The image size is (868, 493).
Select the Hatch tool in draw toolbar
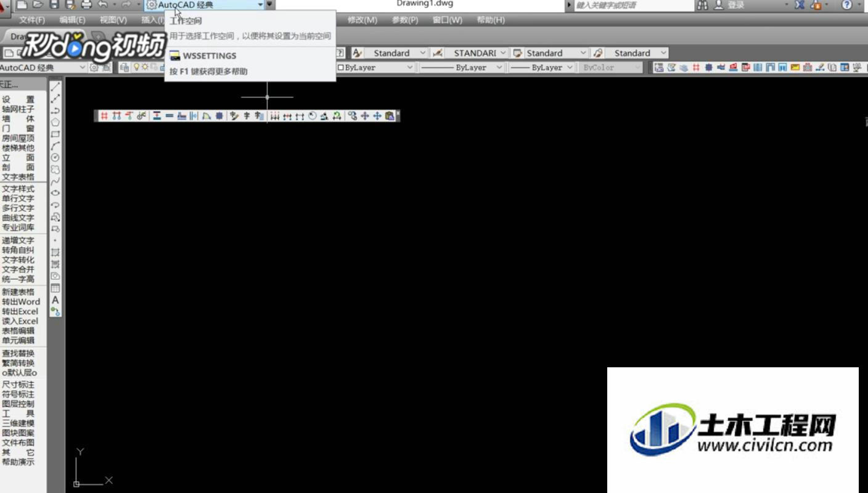tap(55, 252)
